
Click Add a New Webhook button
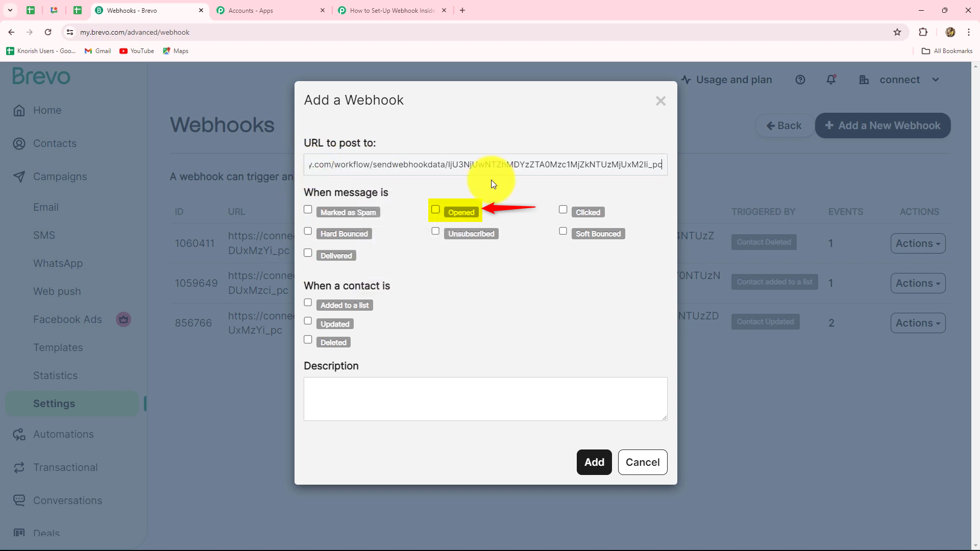pos(883,126)
